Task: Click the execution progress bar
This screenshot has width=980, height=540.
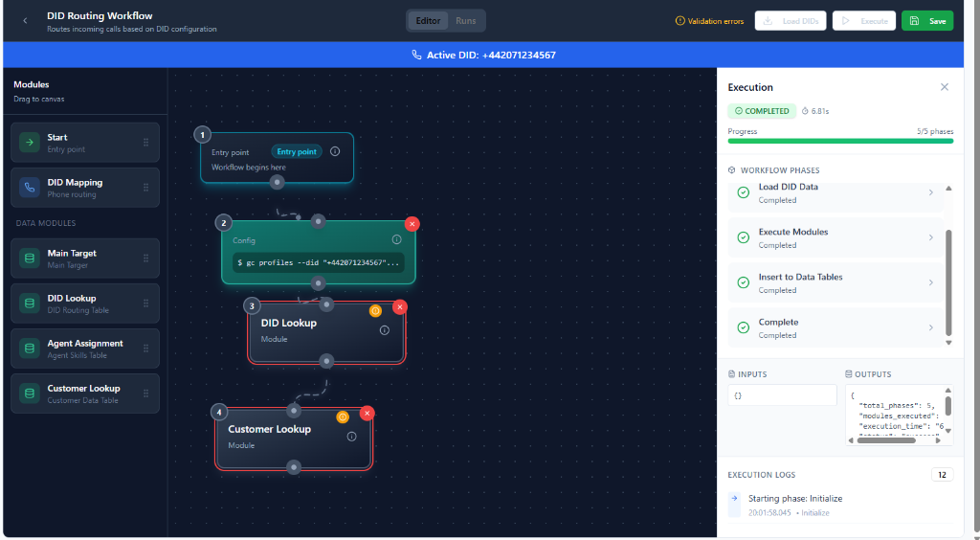Action: [x=840, y=142]
